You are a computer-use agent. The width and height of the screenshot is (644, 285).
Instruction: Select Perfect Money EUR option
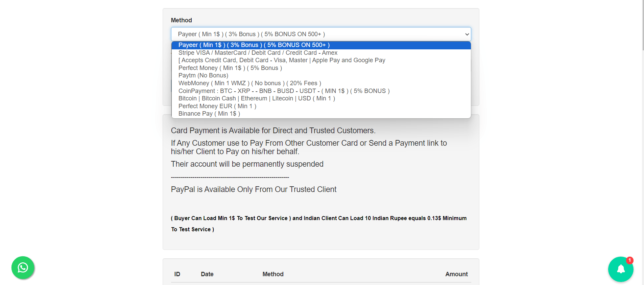[217, 106]
